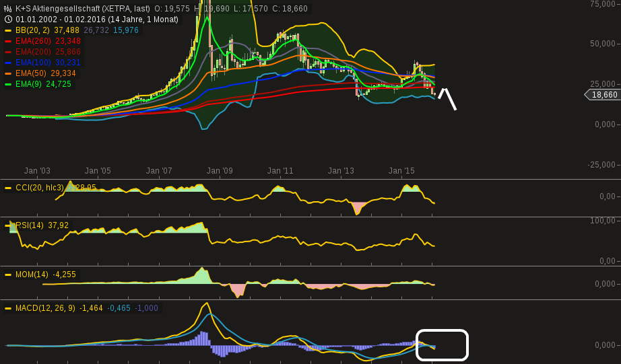The image size is (621, 364).
Task: Select the K+S Aktiengesellschaft (XETRA, last) title
Action: tap(83, 9)
